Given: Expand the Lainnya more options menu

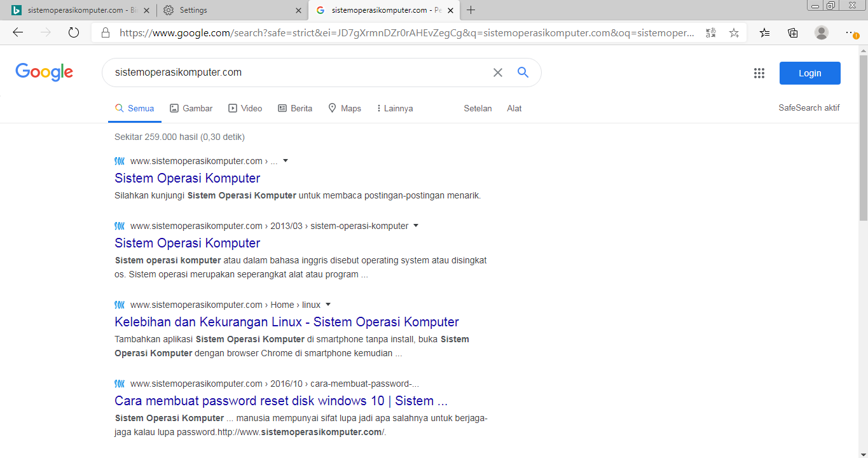Looking at the screenshot, I should (x=395, y=108).
